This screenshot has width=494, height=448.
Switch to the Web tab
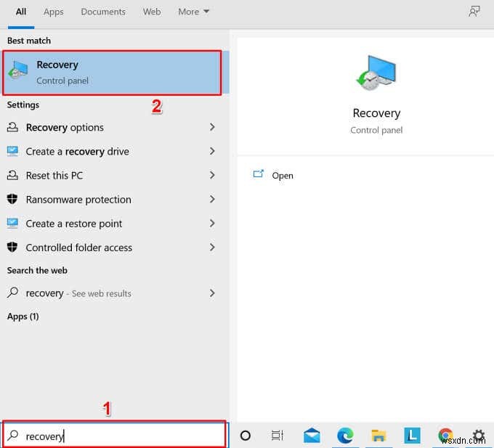tap(152, 12)
